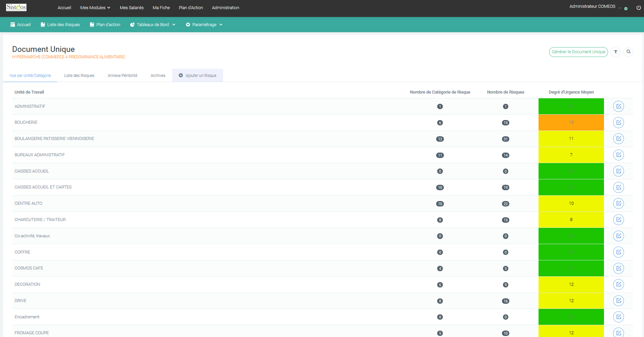Click the risk count badge 16 for DRIVE
The height and width of the screenshot is (337, 644).
coord(506,301)
